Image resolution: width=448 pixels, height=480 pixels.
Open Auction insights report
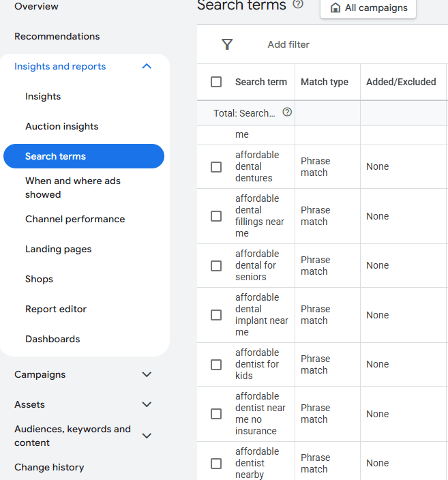61,126
